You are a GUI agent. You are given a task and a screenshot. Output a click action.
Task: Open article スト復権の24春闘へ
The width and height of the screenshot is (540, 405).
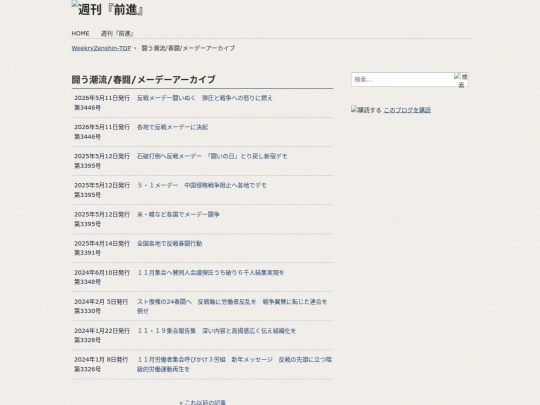pyautogui.click(x=232, y=306)
